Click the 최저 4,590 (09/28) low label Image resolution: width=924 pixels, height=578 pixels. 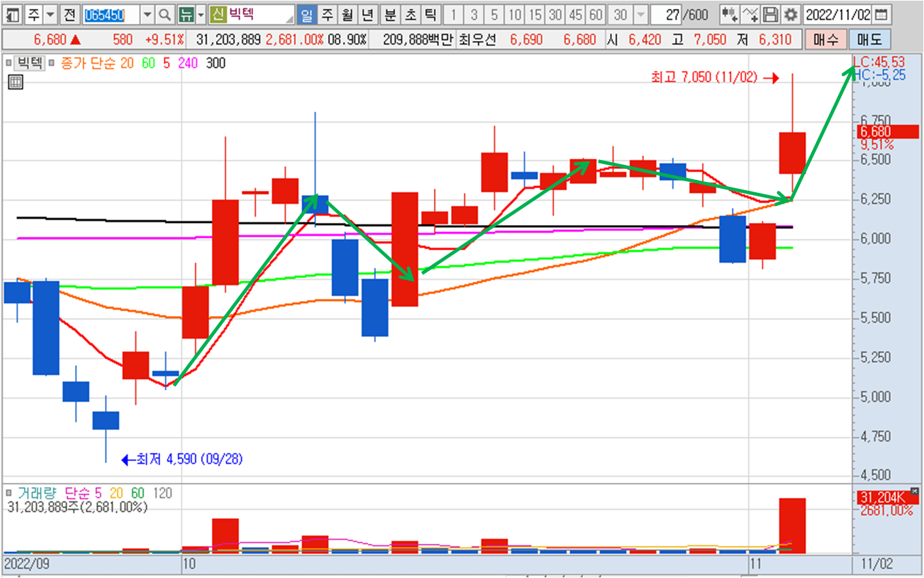[x=190, y=460]
